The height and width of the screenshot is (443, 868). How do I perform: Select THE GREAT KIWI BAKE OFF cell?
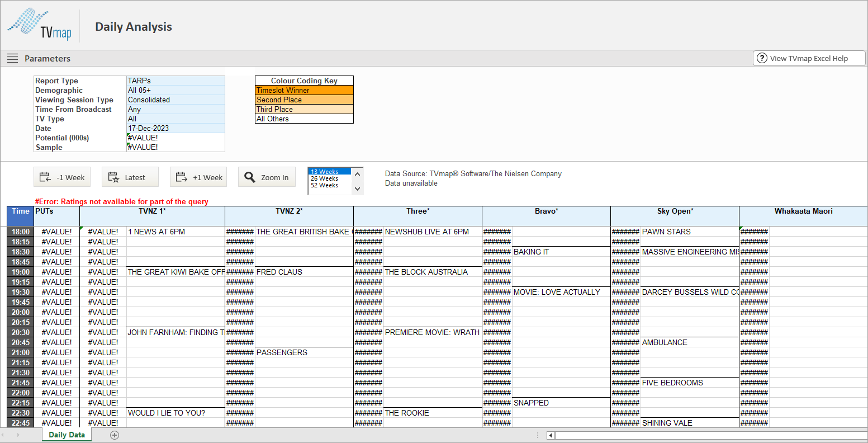pyautogui.click(x=176, y=272)
